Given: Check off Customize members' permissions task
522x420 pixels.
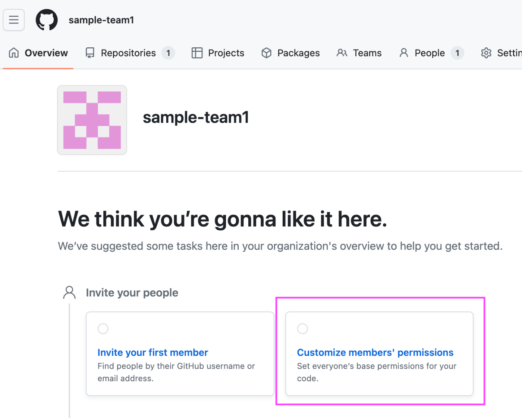Looking at the screenshot, I should click(302, 328).
